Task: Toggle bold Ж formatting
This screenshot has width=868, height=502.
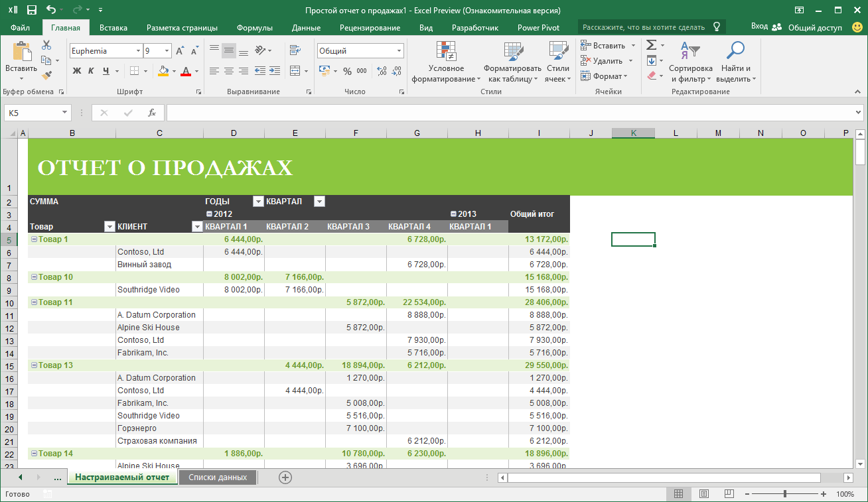Action: [x=77, y=71]
